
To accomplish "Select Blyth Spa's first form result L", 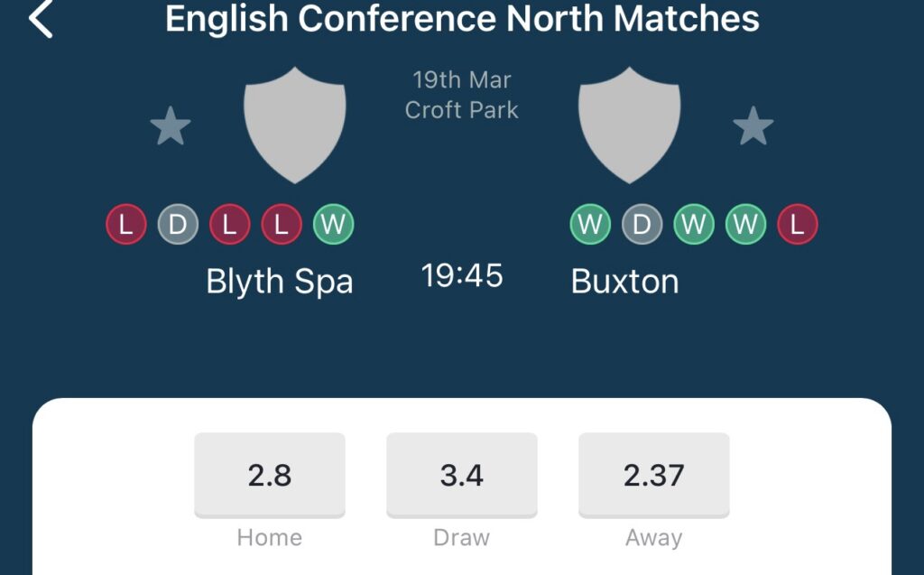I will coord(126,224).
